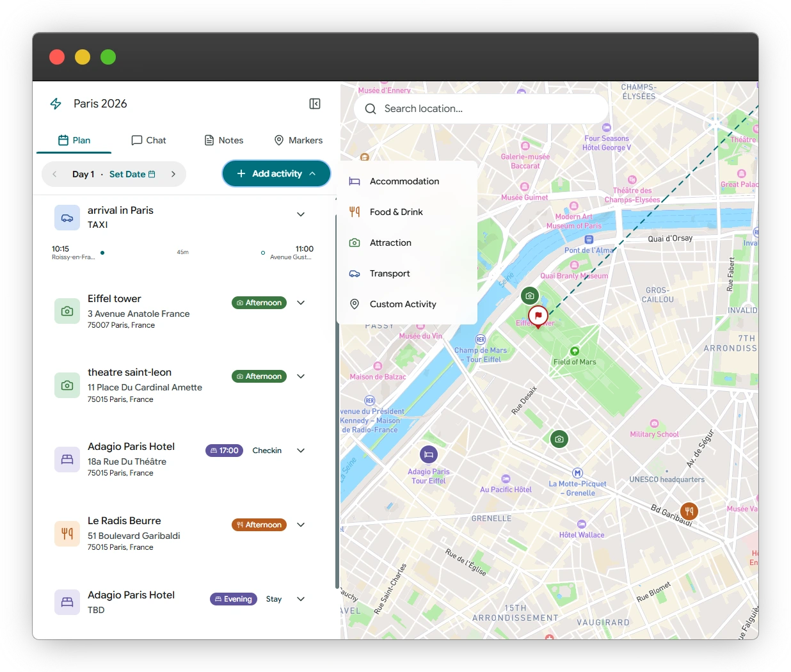This screenshot has width=791, height=672.
Task: Click the camera icon next to Eiffel tower
Action: 67,311
